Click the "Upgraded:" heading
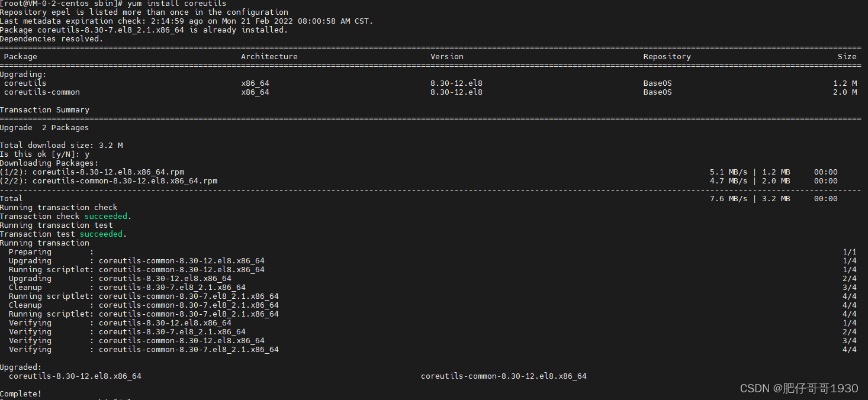This screenshot has width=868, height=400. pos(21,367)
